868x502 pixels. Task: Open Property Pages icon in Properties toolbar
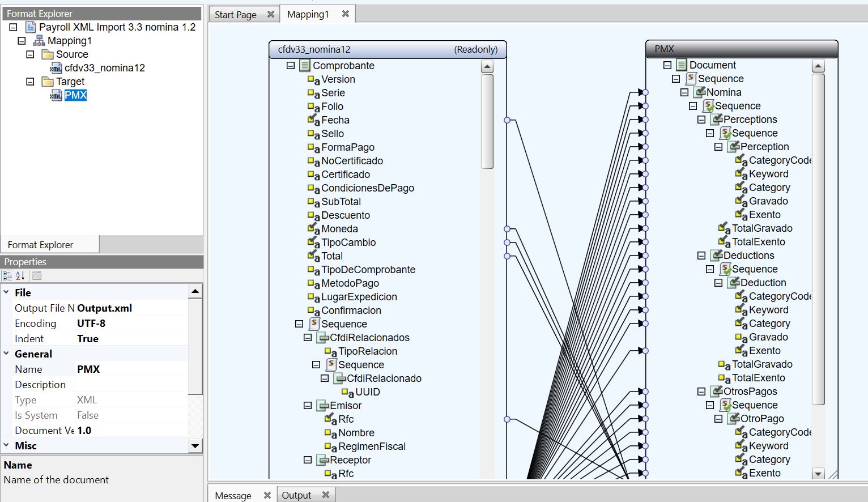(x=37, y=276)
